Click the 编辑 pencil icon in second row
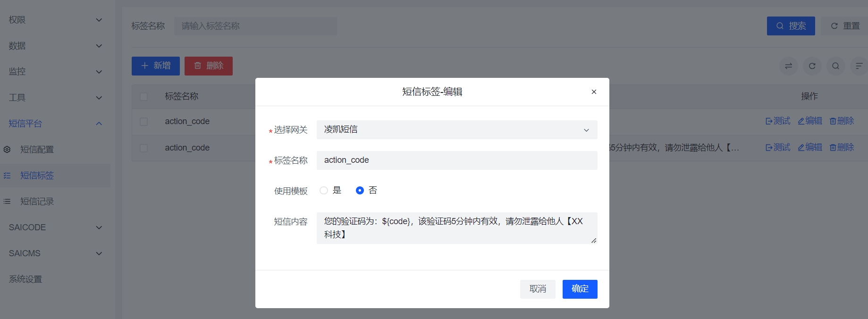The height and width of the screenshot is (319, 868). click(x=801, y=148)
